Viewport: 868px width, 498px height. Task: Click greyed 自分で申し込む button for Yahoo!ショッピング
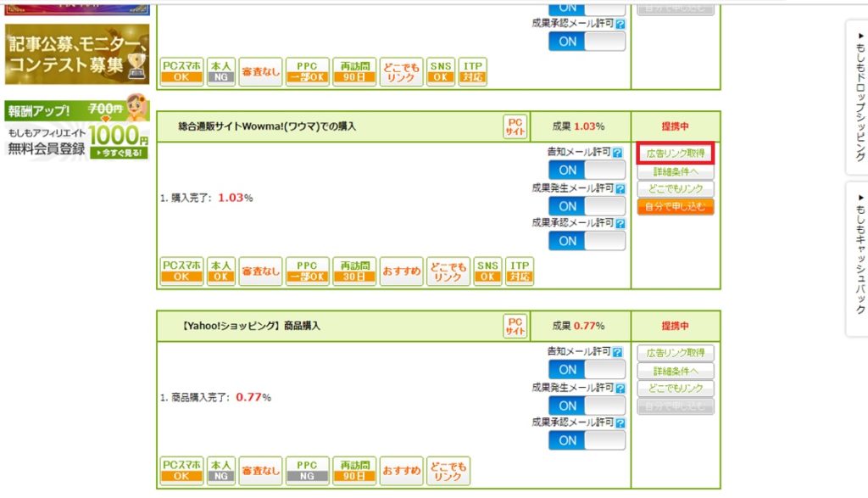[x=676, y=406]
